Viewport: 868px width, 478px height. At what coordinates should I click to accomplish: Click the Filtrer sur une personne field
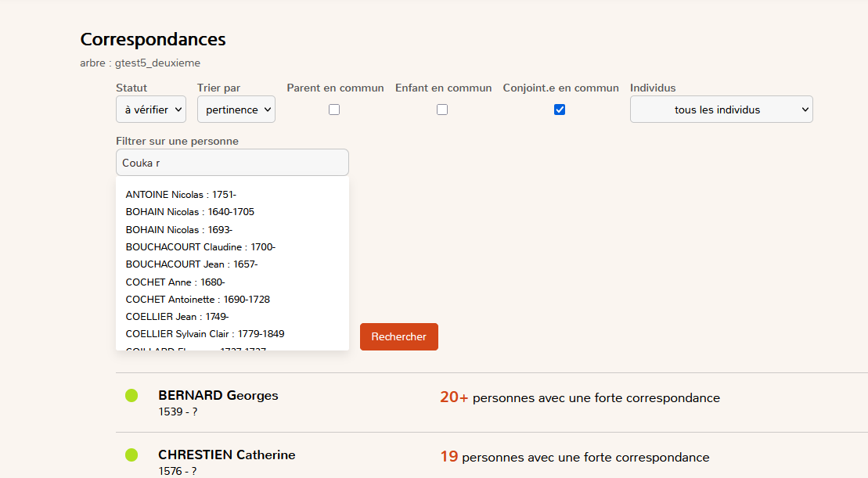(232, 163)
